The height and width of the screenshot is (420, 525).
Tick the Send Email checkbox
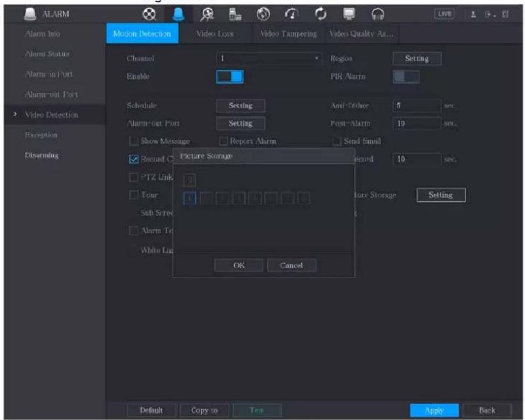[337, 141]
